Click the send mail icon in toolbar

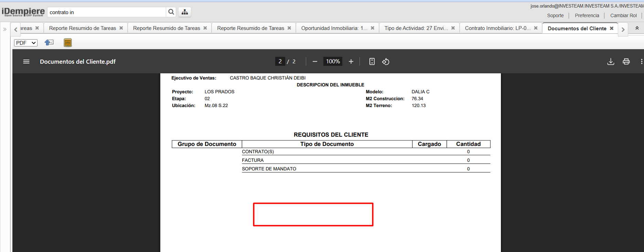[49, 42]
